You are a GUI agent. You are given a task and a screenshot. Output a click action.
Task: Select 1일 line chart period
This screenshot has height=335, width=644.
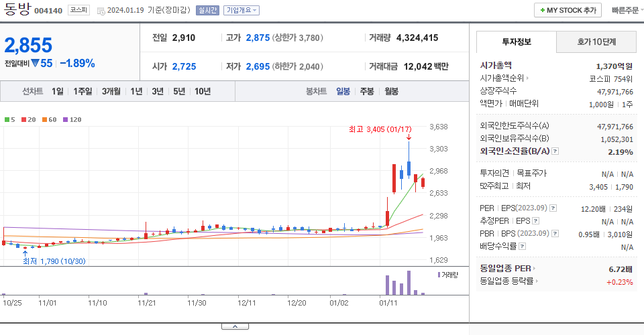58,91
